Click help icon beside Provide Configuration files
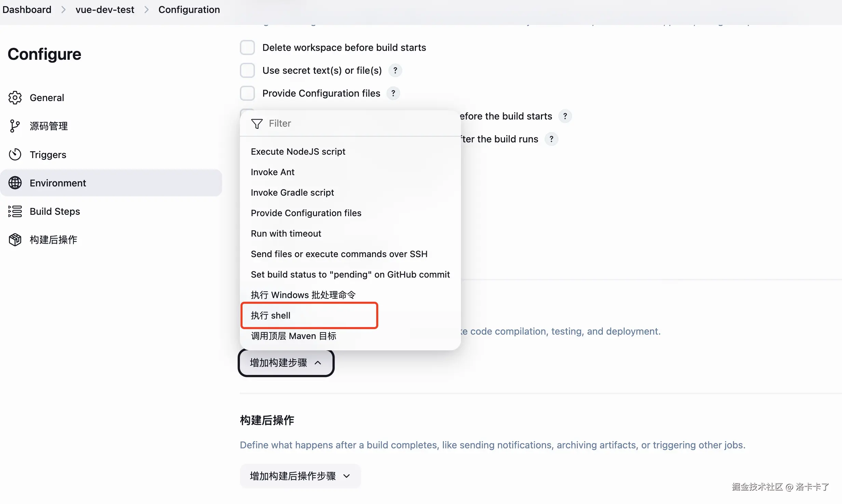The height and width of the screenshot is (504, 842). tap(393, 93)
